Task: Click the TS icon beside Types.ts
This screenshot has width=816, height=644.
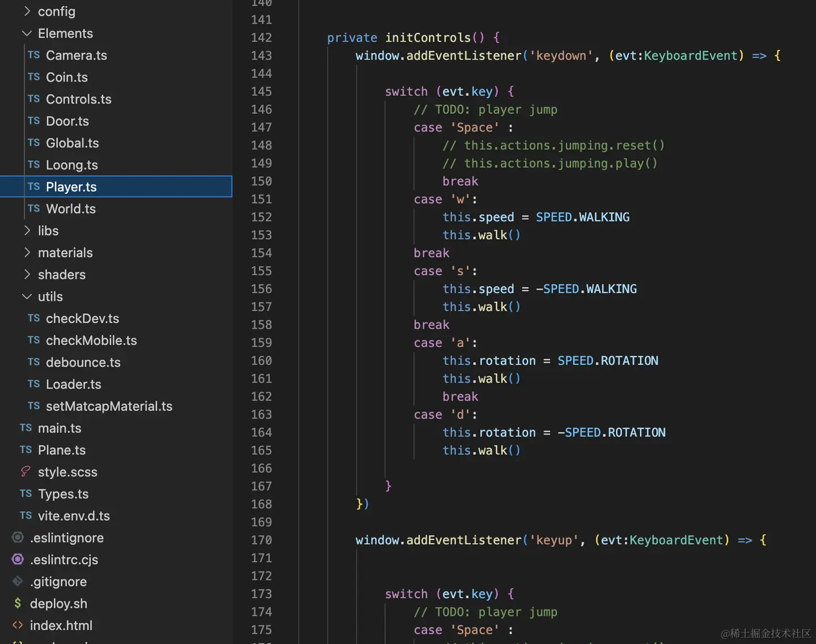Action: point(26,494)
